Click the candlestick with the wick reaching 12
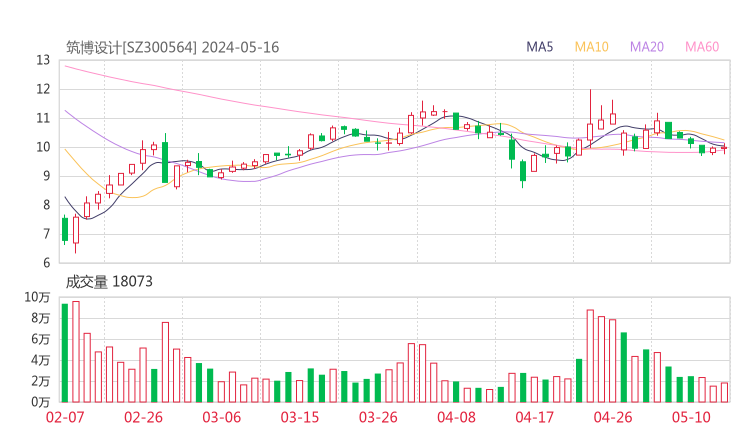 tap(590, 118)
